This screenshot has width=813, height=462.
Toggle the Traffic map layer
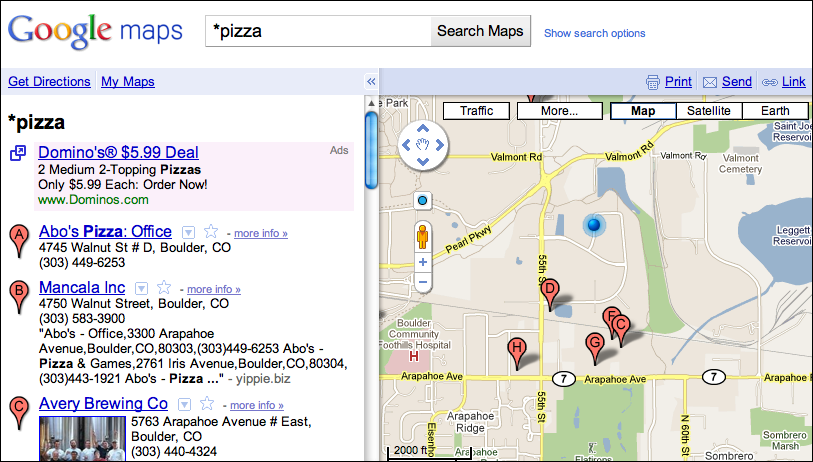click(x=476, y=111)
